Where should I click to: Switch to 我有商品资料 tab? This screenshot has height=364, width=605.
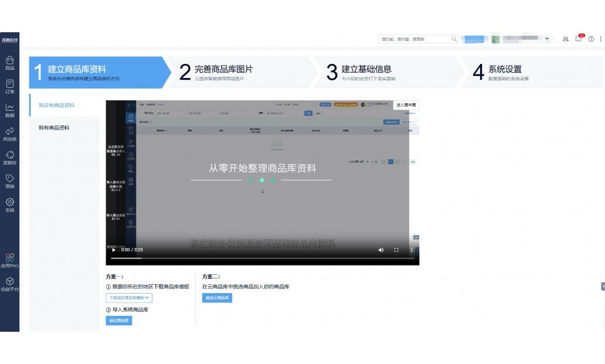coord(54,127)
